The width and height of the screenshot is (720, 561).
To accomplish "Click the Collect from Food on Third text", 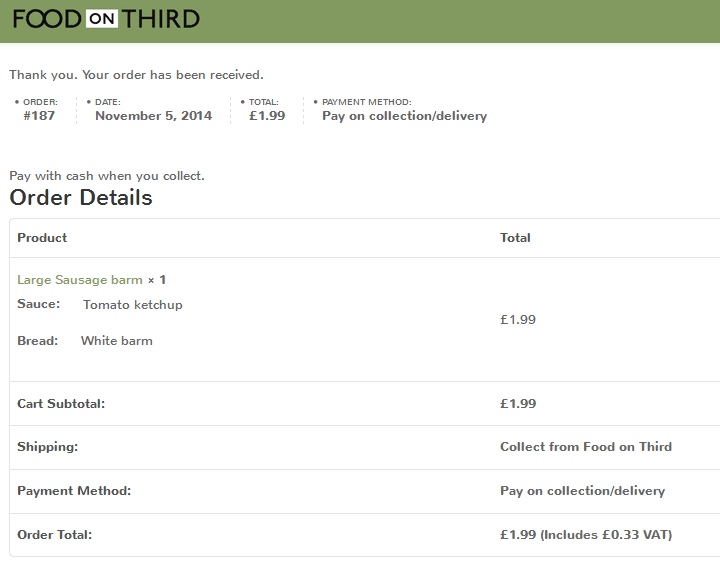I will click(x=586, y=447).
